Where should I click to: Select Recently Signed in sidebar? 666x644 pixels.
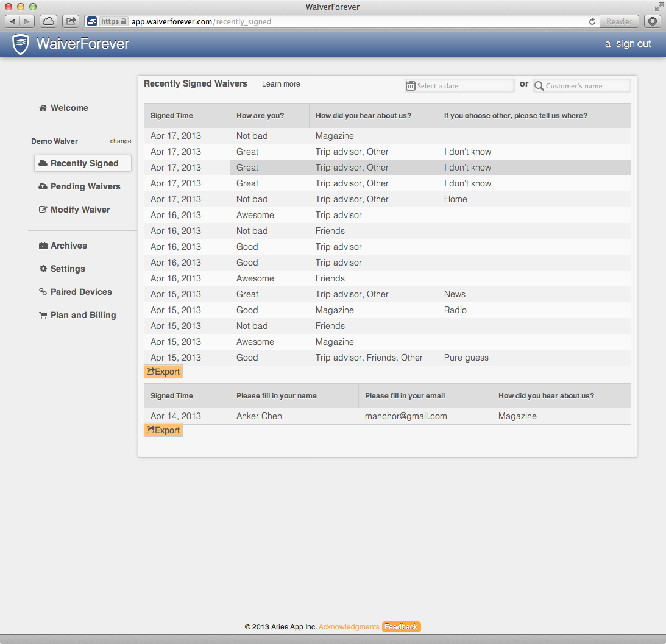coord(83,163)
